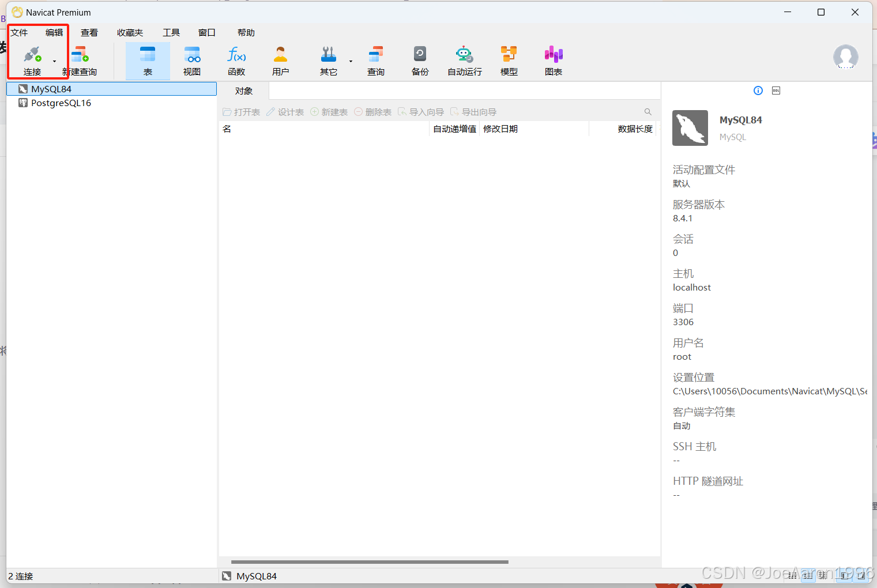
Task: Click the username value root
Action: 682,357
